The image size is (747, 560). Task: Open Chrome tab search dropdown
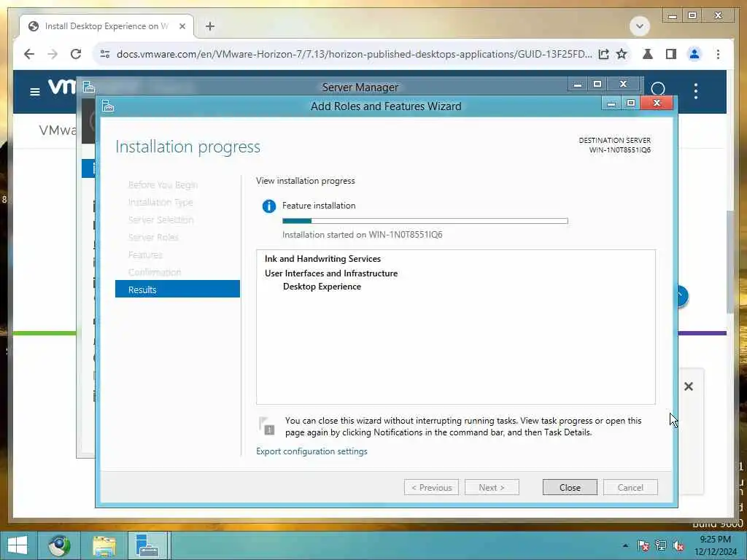point(639,26)
